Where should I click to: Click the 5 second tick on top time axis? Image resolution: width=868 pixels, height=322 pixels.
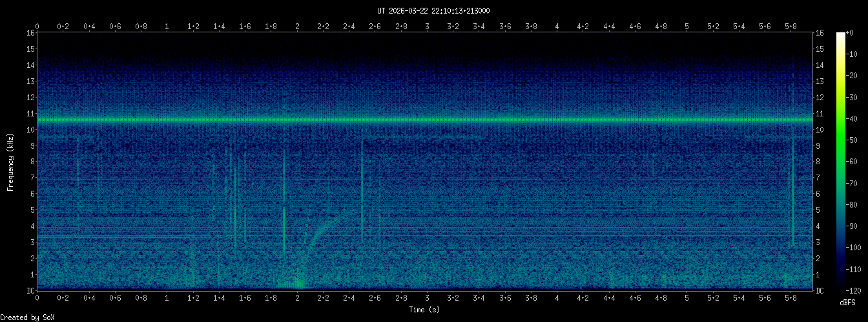(687, 26)
